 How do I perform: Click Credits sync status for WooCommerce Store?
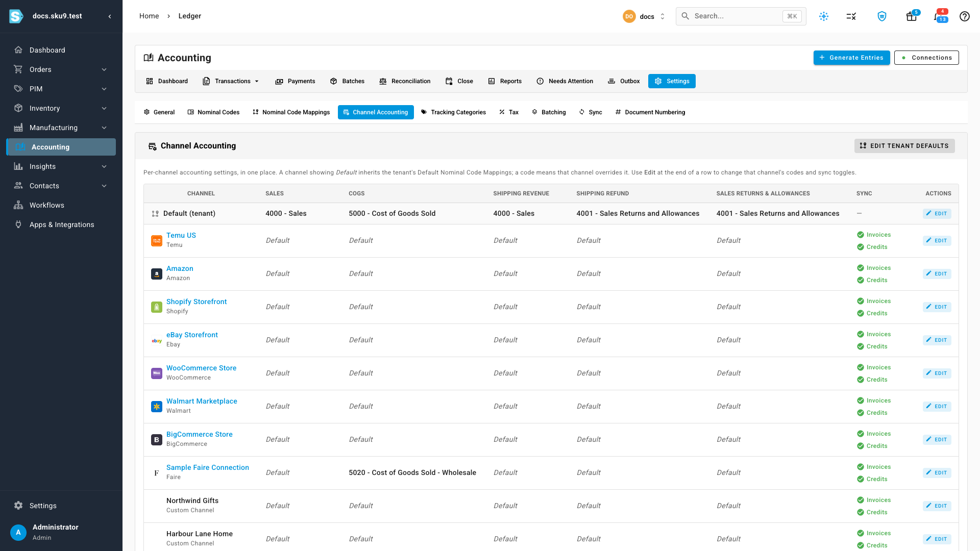pyautogui.click(x=872, y=380)
